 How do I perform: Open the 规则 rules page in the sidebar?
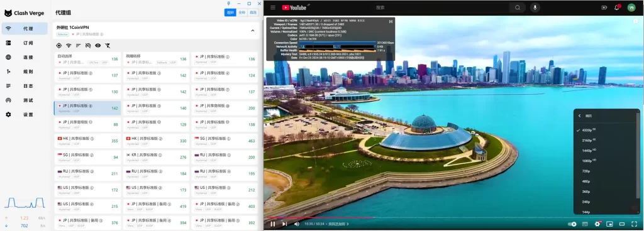tap(25, 72)
